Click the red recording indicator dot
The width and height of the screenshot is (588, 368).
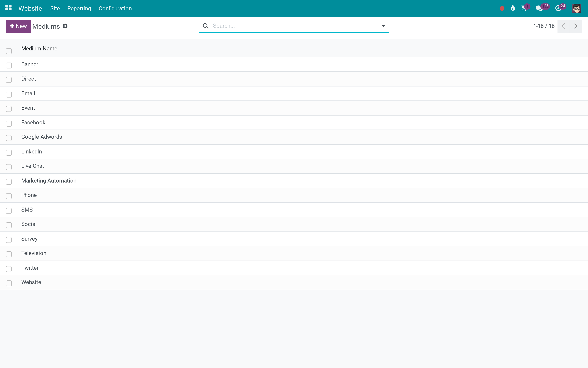point(502,8)
